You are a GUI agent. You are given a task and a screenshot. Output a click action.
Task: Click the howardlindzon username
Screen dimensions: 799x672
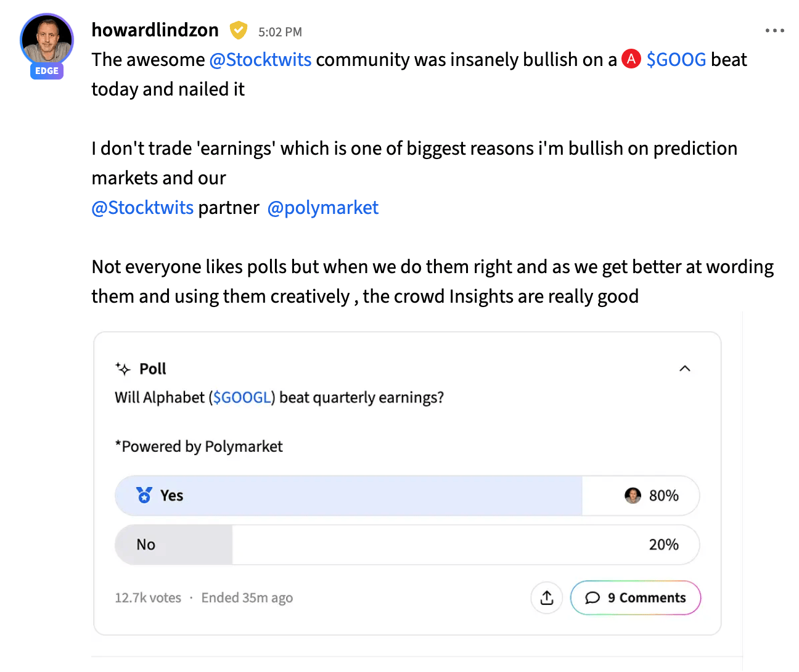155,30
